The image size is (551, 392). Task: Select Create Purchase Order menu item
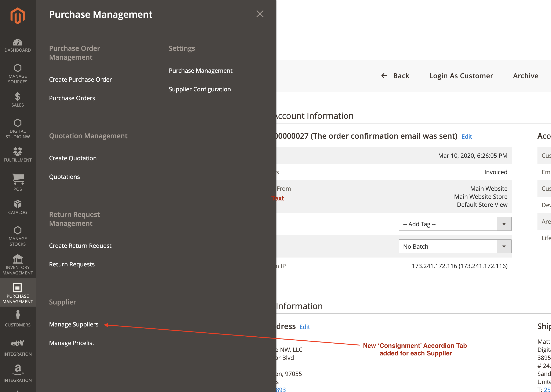click(80, 79)
